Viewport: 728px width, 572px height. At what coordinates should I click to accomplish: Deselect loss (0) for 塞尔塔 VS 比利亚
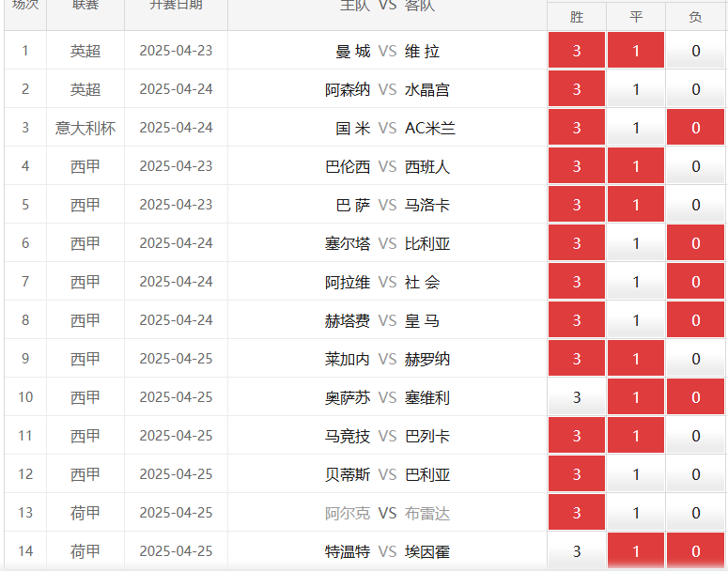point(695,243)
